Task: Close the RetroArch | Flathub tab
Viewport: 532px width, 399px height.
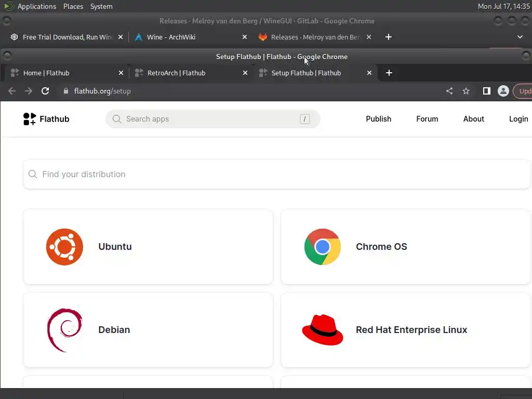Action: 245,73
